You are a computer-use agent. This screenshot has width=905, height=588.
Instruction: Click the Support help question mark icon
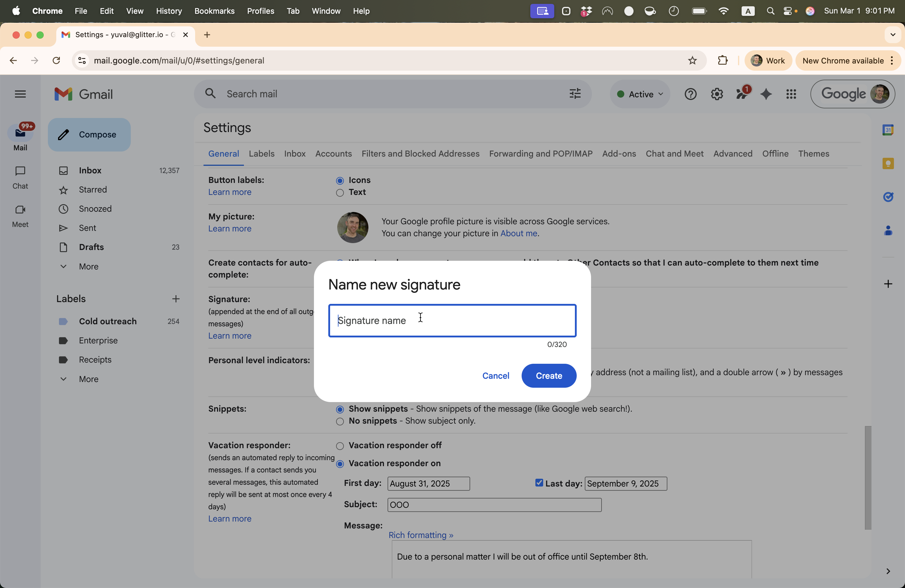click(x=690, y=94)
